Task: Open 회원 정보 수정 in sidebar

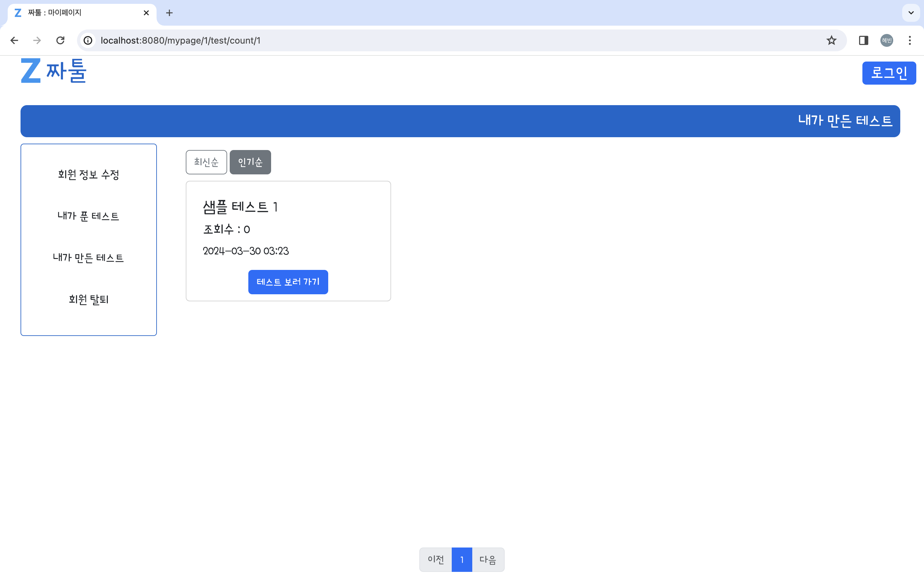Action: (89, 175)
